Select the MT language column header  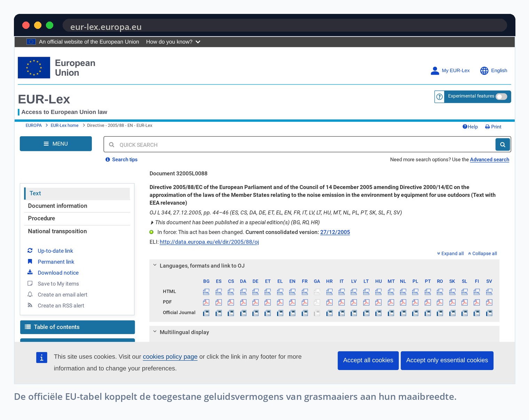coord(391,281)
